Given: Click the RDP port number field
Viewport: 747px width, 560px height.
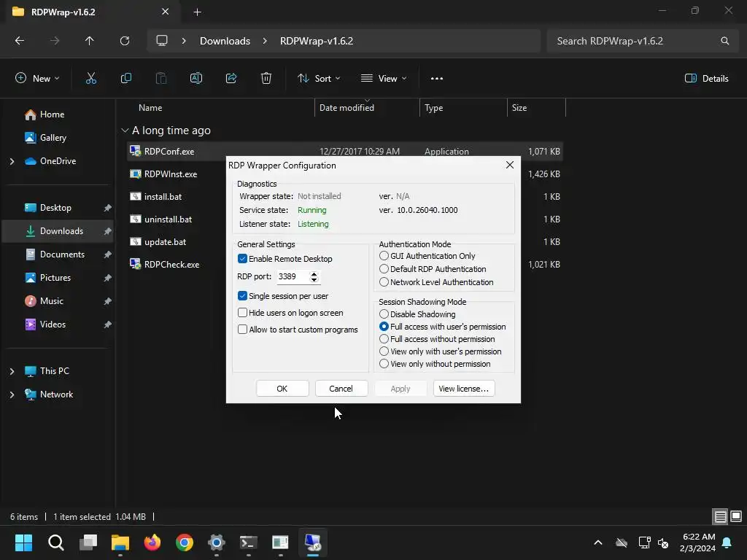Looking at the screenshot, I should pos(292,276).
